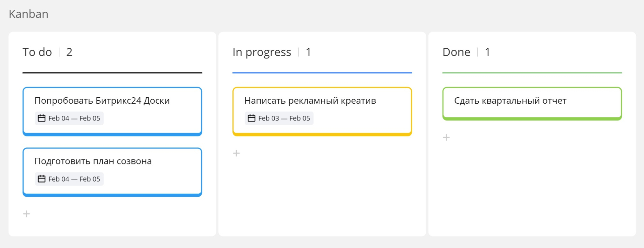Click calendar icon on Написать рекламный креатив card
The height and width of the screenshot is (248, 644).
point(252,118)
